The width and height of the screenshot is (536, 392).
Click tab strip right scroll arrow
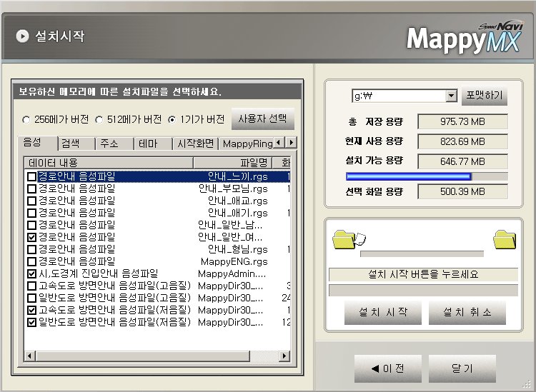pyautogui.click(x=292, y=142)
